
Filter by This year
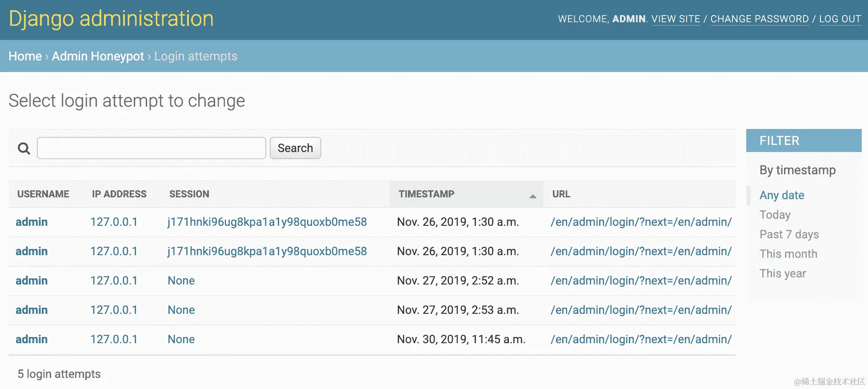783,273
